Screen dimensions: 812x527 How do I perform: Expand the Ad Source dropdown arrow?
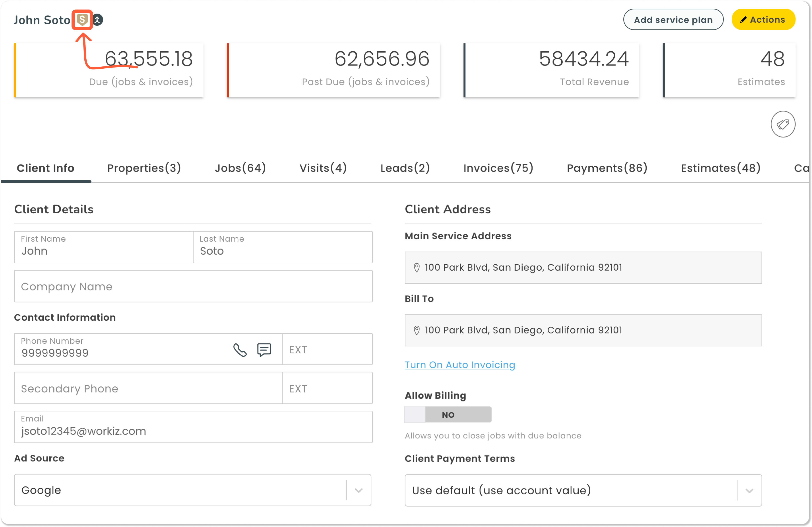click(x=358, y=490)
